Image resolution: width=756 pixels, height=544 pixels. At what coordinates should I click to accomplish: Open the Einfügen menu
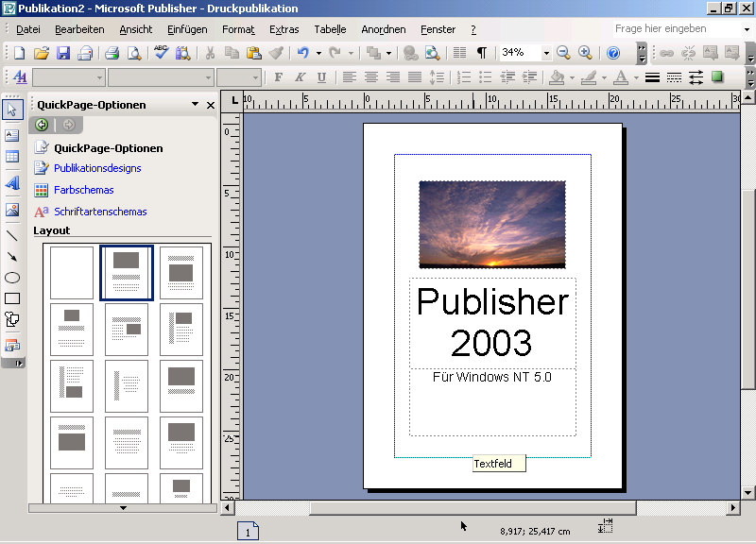click(x=187, y=29)
